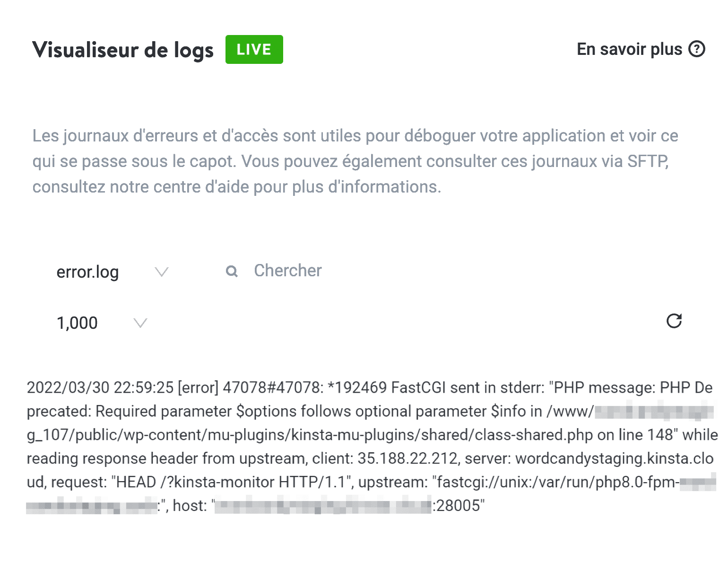Click the chevron beside 1,000

(x=139, y=323)
